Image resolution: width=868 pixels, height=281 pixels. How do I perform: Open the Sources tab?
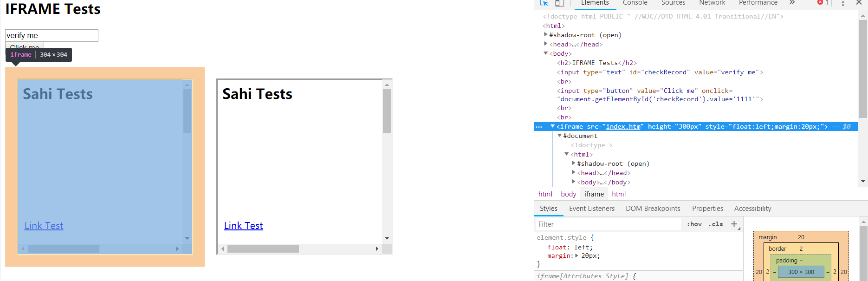(673, 3)
